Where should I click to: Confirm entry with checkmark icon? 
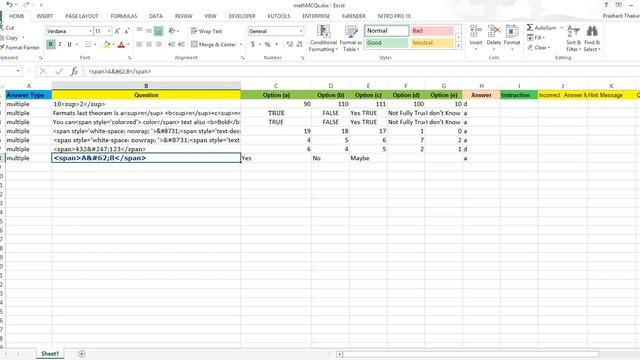point(59,71)
